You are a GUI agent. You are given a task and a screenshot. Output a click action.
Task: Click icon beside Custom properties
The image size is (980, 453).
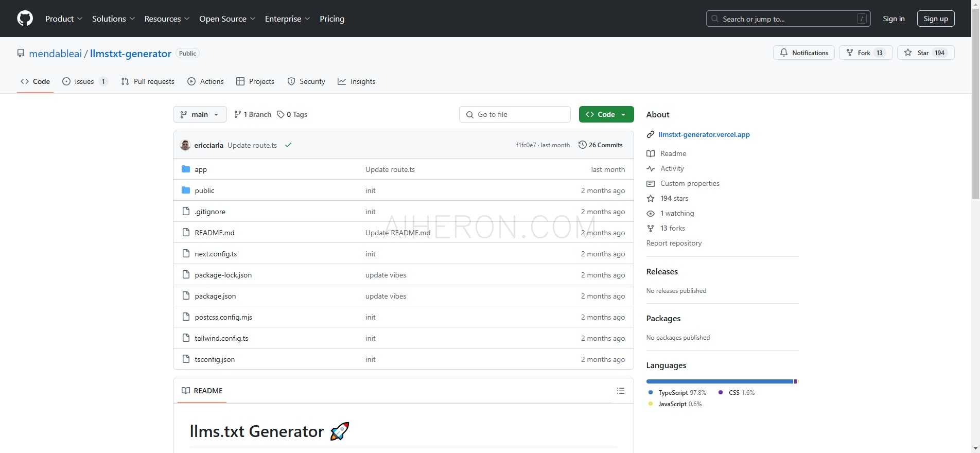click(x=651, y=183)
